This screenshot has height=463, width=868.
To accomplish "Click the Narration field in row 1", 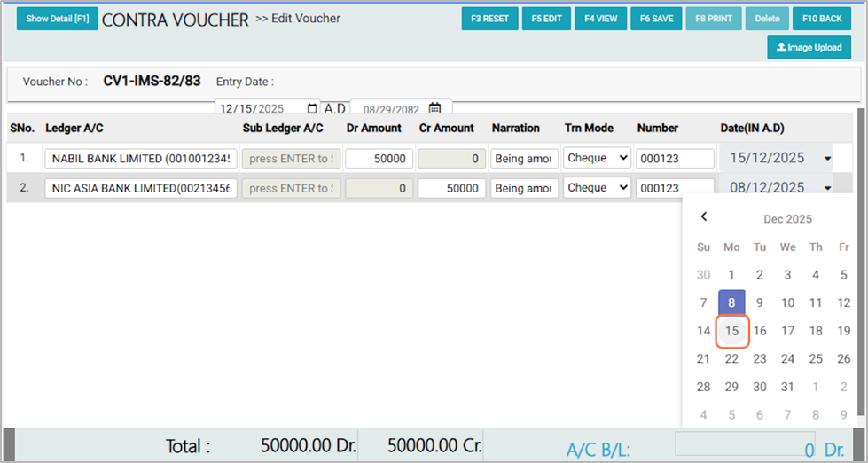I will (524, 159).
